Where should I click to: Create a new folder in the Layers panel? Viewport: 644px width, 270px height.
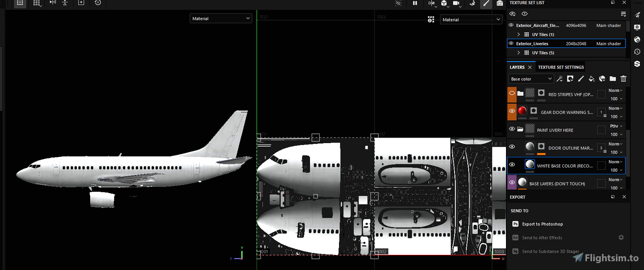[613, 79]
